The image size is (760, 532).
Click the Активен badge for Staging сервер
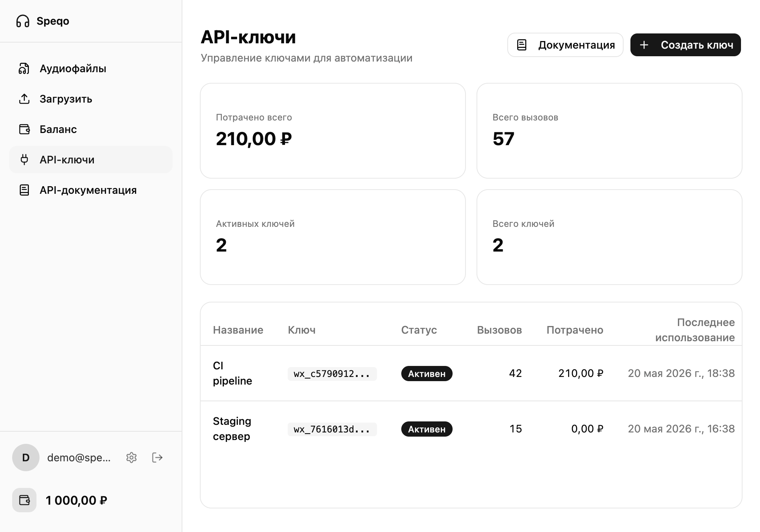click(x=427, y=429)
